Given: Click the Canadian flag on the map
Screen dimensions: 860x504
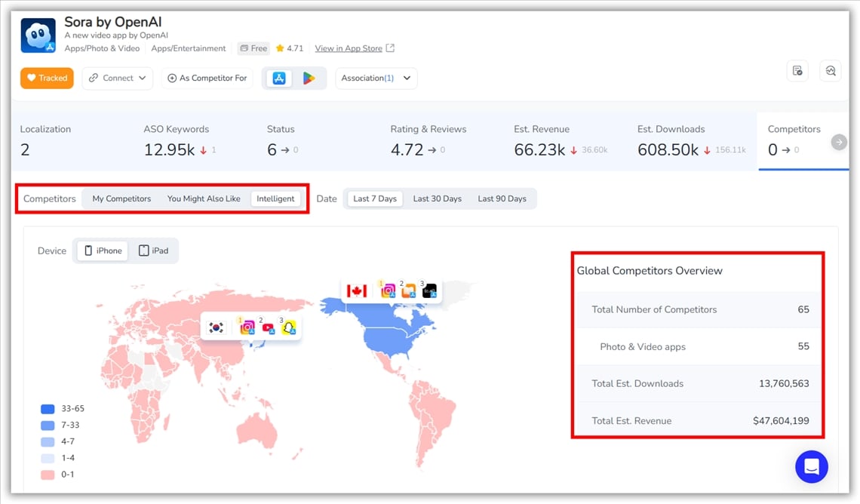Looking at the screenshot, I should [x=356, y=291].
